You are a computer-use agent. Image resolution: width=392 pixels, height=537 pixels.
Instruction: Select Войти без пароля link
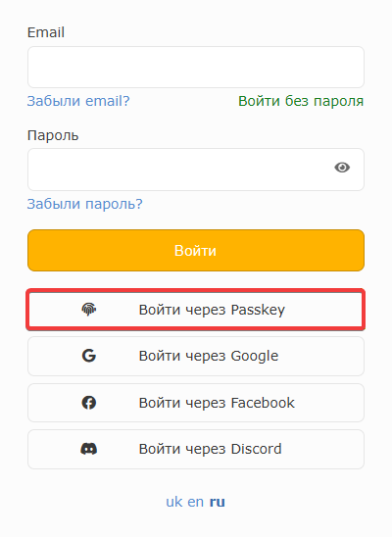tap(301, 101)
